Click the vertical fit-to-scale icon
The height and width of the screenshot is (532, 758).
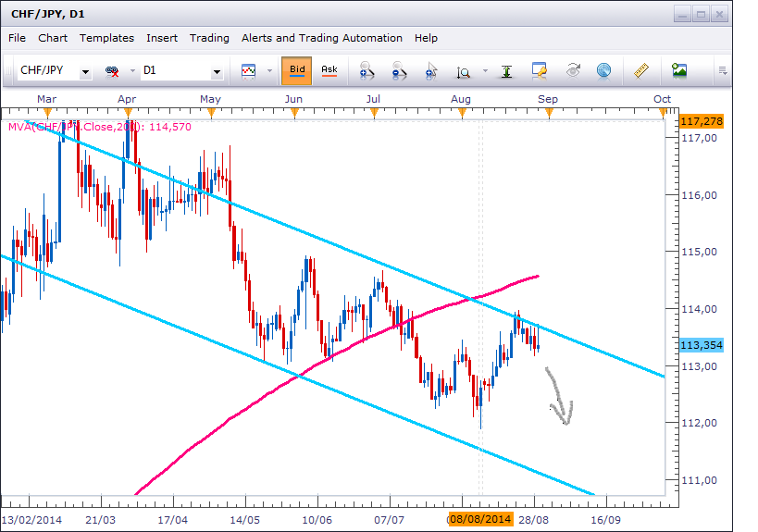click(506, 70)
